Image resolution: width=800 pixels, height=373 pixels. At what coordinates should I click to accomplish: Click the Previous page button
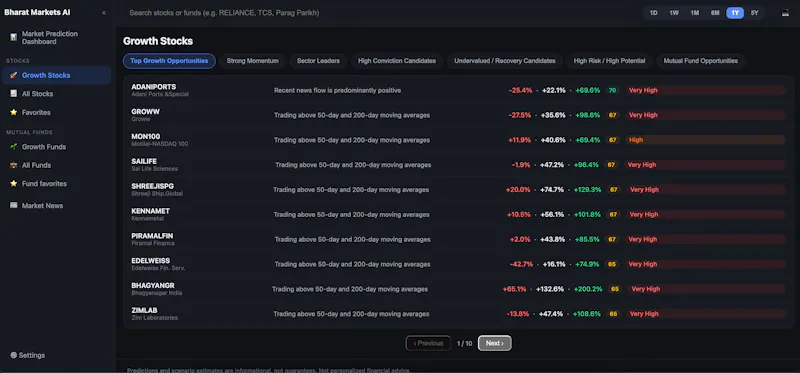point(428,343)
